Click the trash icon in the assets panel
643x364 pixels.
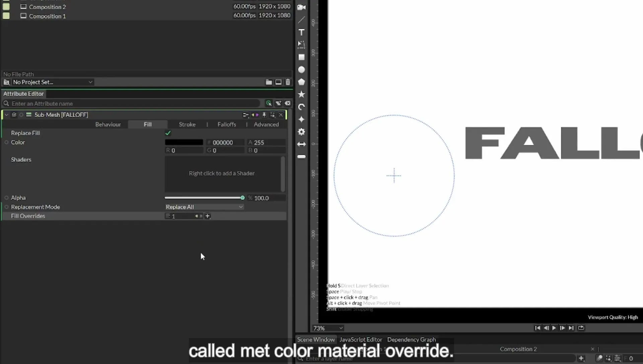tap(288, 82)
